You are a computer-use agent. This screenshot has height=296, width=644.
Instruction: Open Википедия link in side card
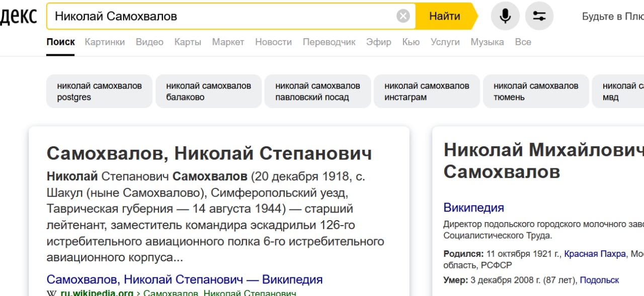[x=473, y=208]
